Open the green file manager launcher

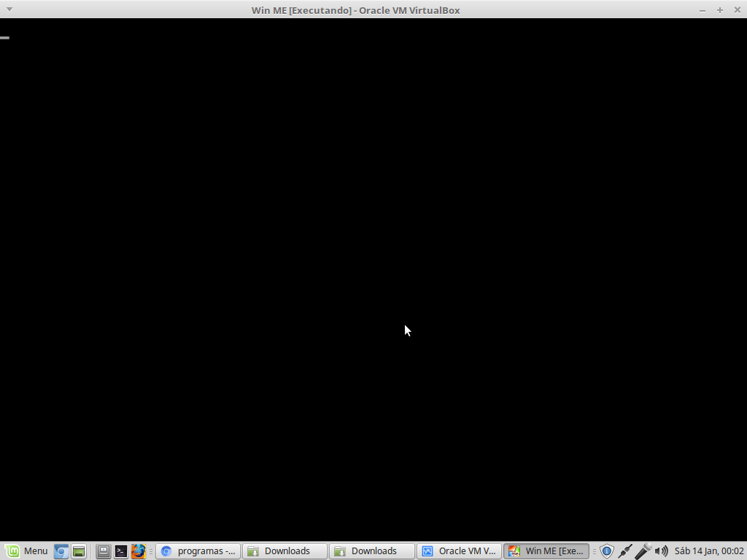point(79,551)
